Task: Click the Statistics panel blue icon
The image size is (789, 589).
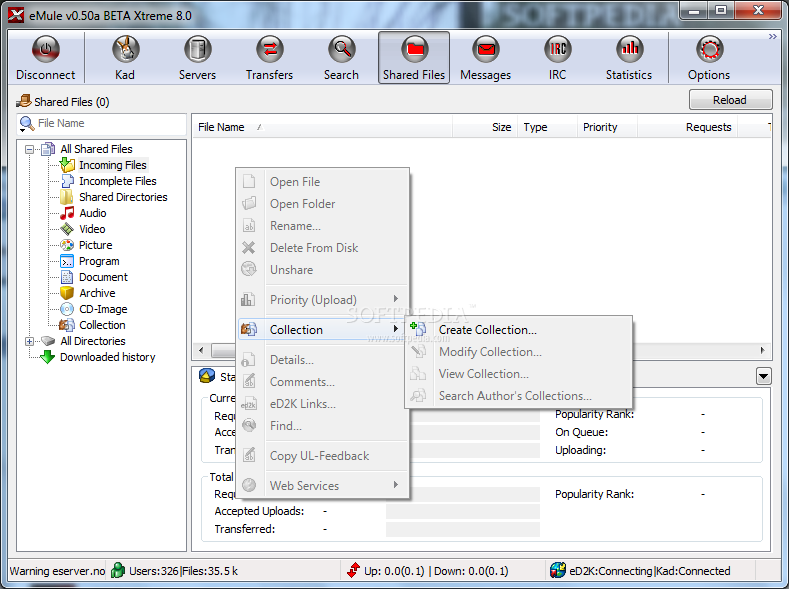Action: 207,376
